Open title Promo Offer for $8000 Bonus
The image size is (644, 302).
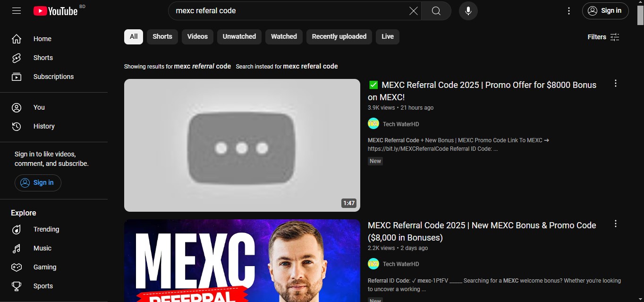482,91
